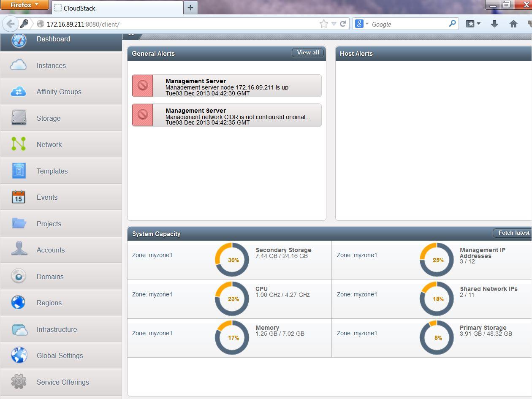Open the Firefox application menu

click(x=24, y=5)
